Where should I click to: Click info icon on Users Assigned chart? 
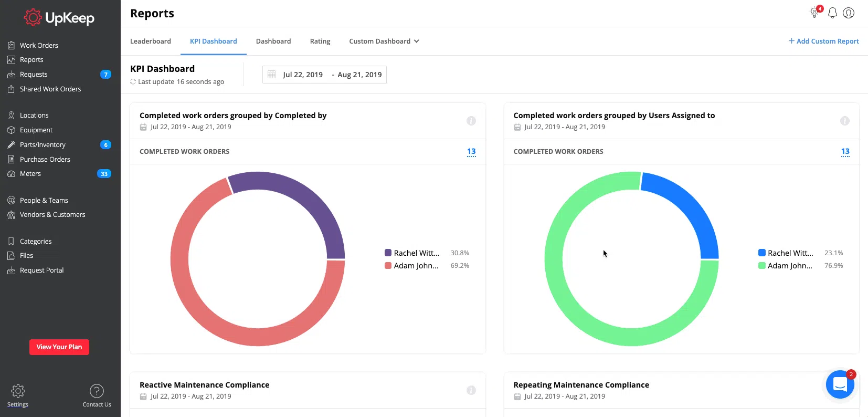pyautogui.click(x=845, y=121)
